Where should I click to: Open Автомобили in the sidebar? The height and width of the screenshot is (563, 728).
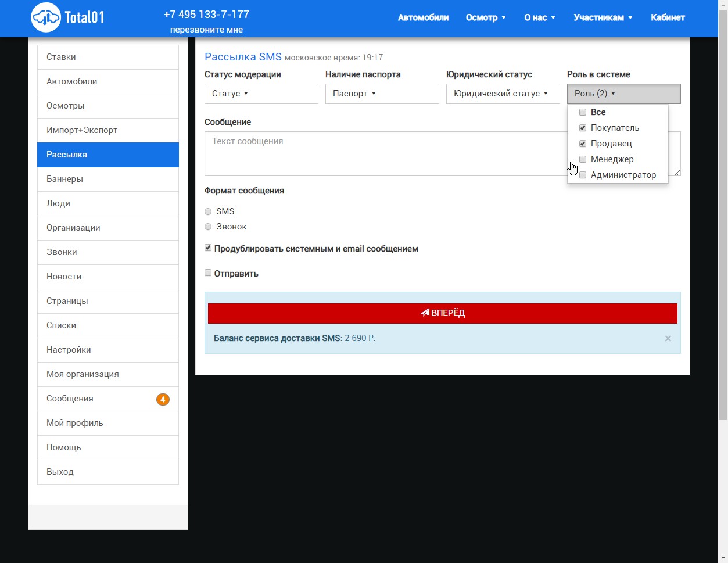tap(108, 81)
